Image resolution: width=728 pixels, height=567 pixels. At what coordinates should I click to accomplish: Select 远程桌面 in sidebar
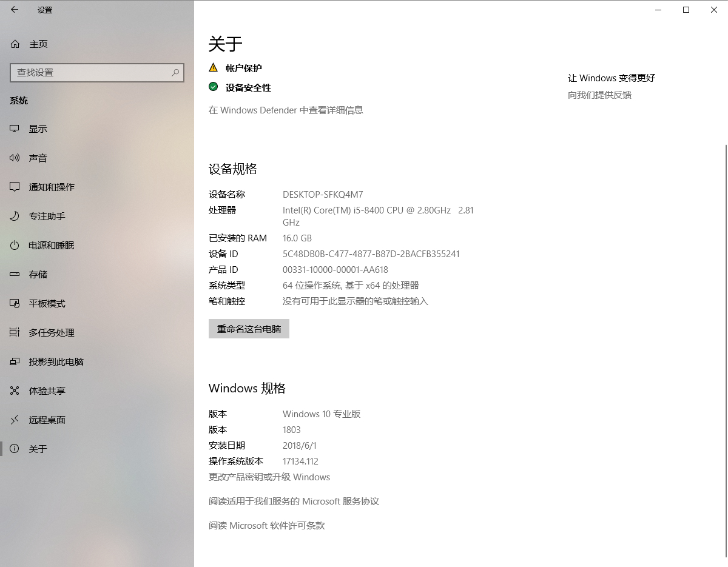[x=97, y=420]
